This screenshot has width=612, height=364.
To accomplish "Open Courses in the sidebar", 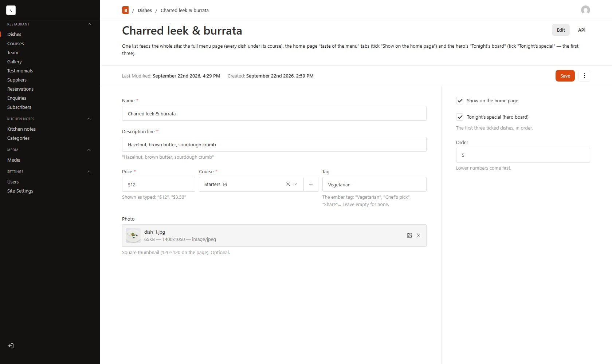I will [x=15, y=43].
